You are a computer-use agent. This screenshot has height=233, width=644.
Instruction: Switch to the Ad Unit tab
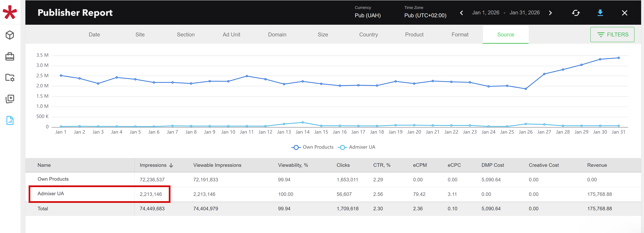(231, 35)
